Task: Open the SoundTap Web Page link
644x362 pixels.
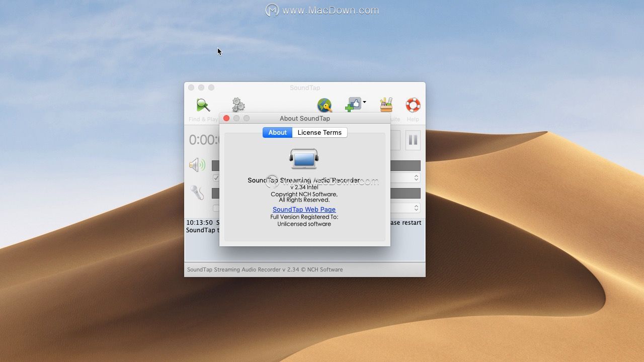Action: pyautogui.click(x=304, y=210)
